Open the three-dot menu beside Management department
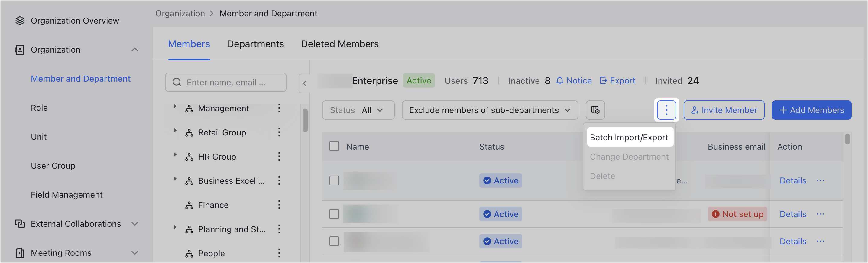 (279, 108)
